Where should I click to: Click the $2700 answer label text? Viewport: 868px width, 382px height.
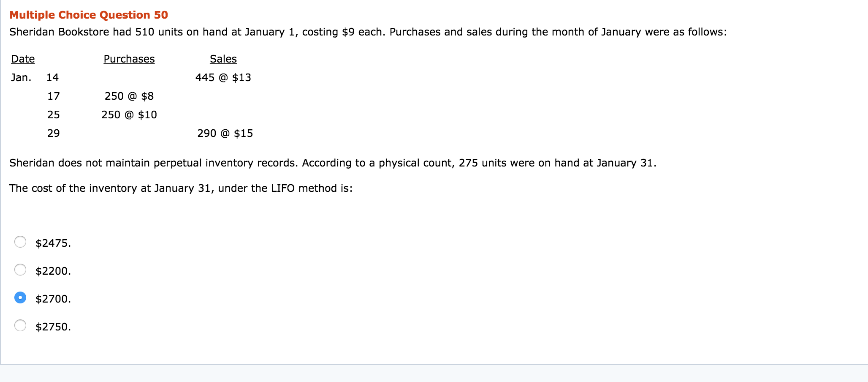coord(52,299)
